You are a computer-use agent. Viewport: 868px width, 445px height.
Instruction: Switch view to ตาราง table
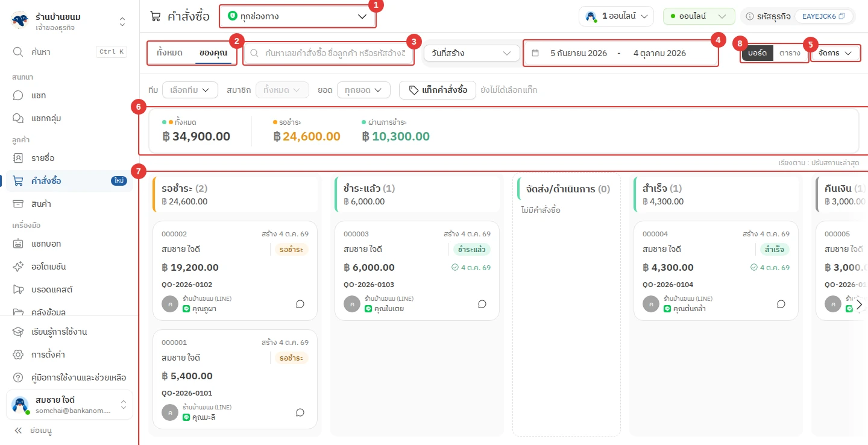790,53
